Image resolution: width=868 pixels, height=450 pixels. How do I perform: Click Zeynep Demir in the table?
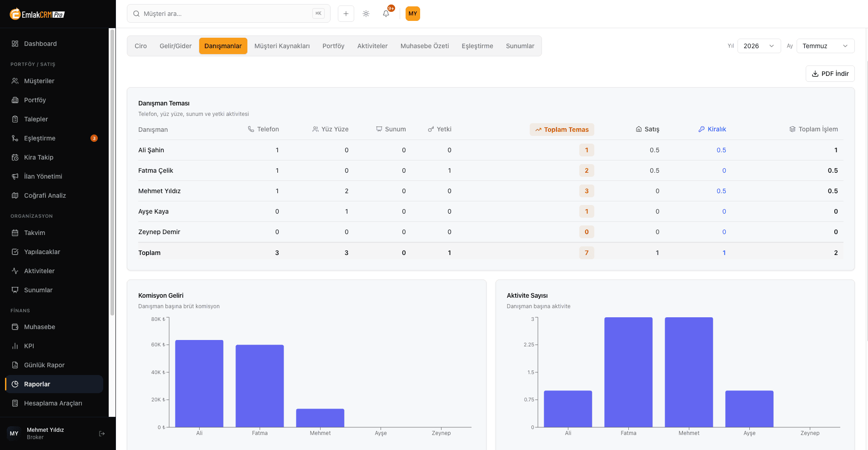pyautogui.click(x=159, y=232)
